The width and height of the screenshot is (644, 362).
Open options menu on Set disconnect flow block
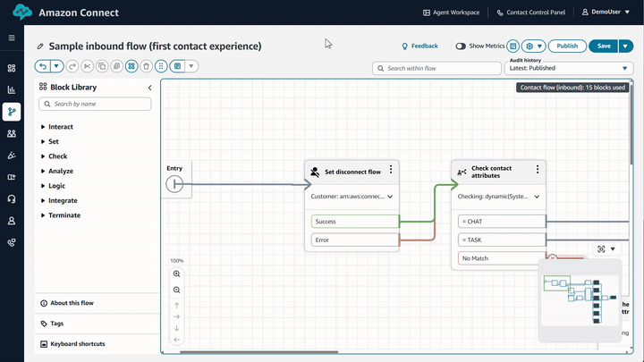click(390, 170)
